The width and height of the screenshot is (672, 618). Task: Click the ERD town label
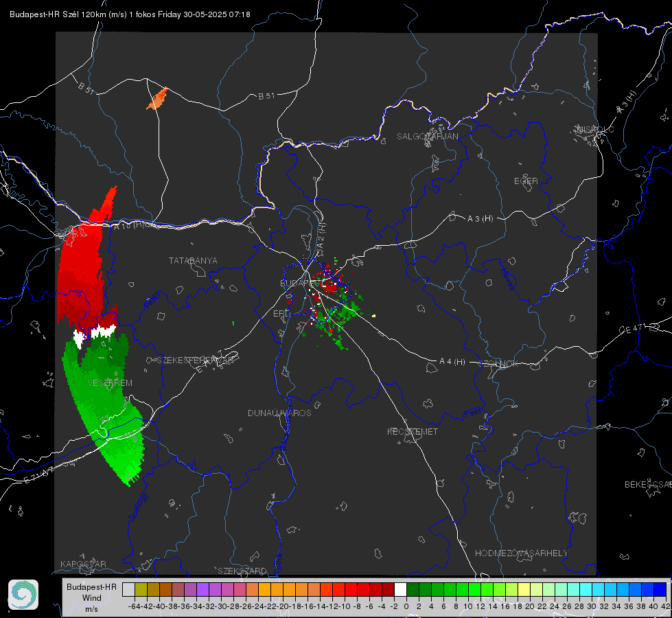tap(281, 314)
